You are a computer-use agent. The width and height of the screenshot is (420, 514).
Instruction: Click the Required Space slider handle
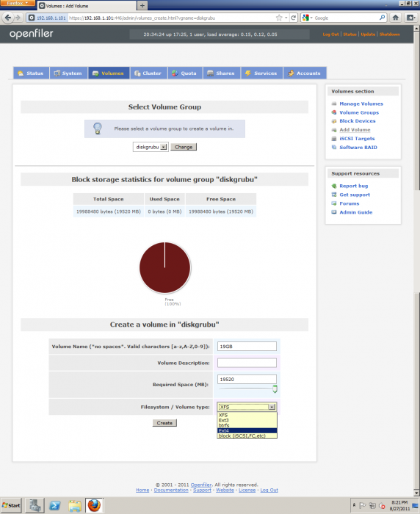click(x=275, y=389)
